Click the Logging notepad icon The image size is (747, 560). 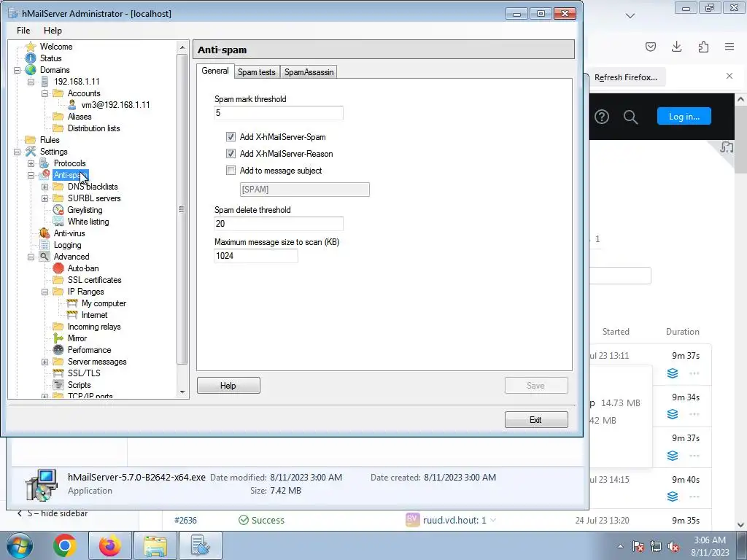[x=44, y=245]
